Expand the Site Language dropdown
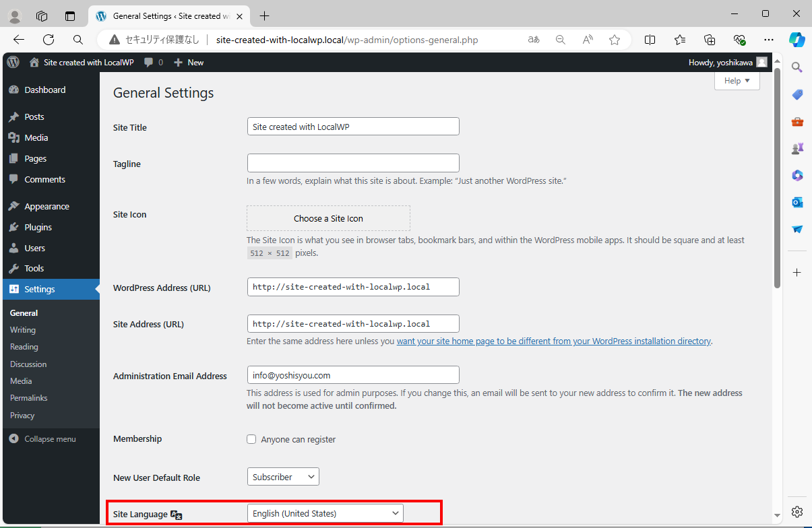Screen dimensions: 812x528 (325, 513)
